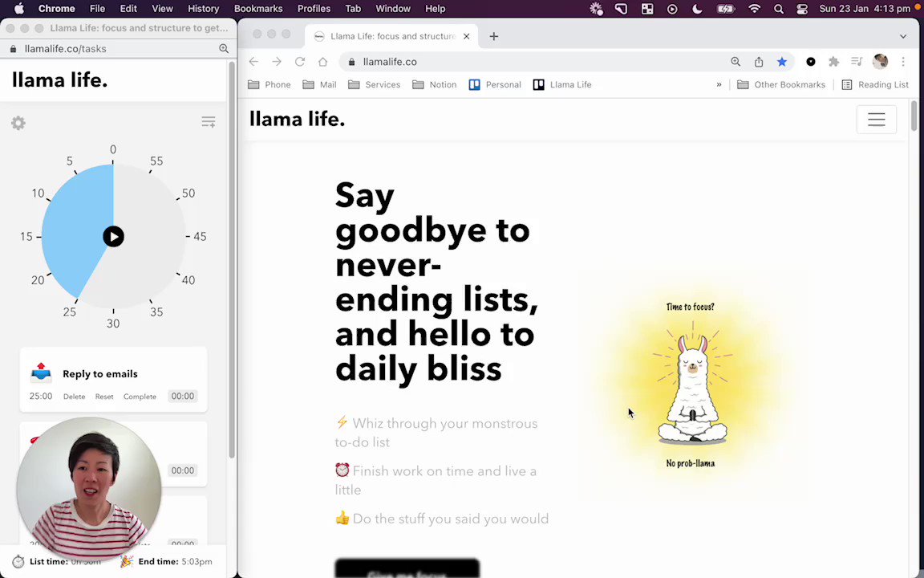Expand the tab search chevron
This screenshot has width=924, height=578.
click(903, 36)
